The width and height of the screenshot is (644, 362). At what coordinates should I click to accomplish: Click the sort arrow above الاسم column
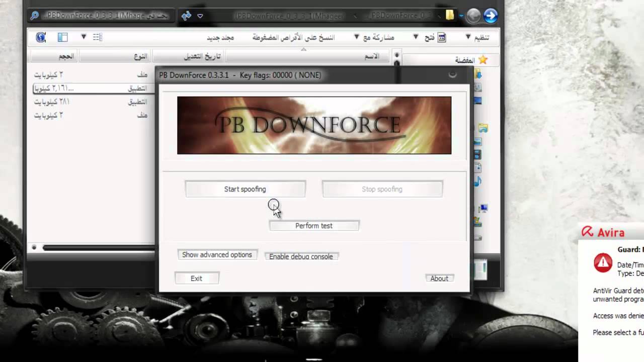point(303,49)
